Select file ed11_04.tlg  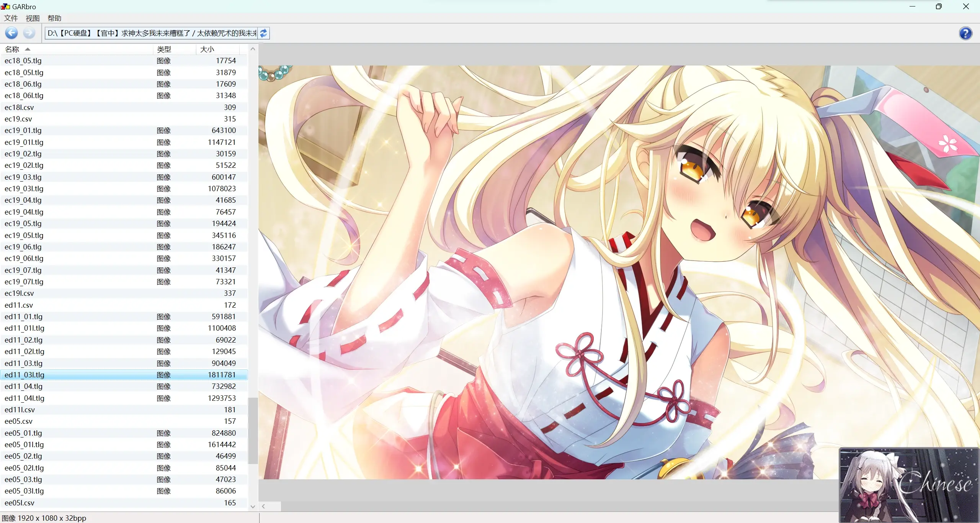124,386
